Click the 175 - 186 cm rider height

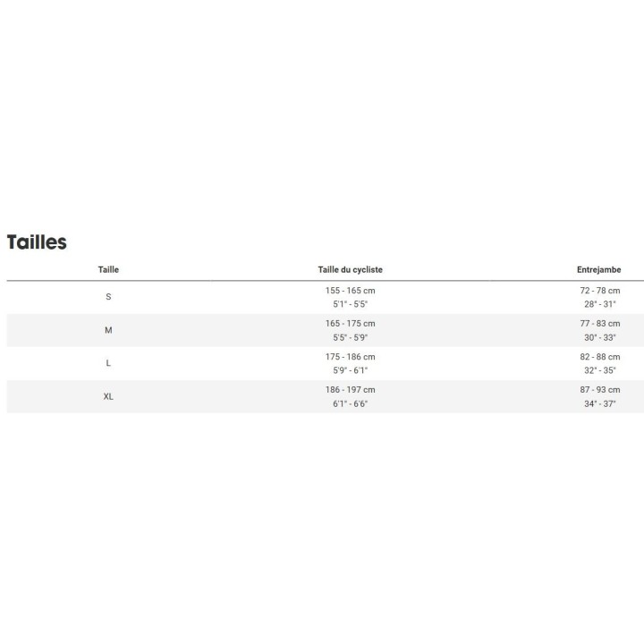(350, 356)
